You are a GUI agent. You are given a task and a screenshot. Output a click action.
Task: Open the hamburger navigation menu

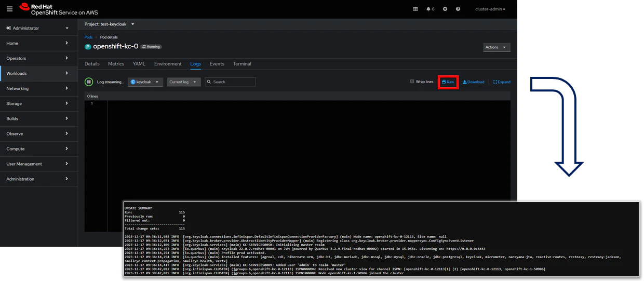click(9, 9)
